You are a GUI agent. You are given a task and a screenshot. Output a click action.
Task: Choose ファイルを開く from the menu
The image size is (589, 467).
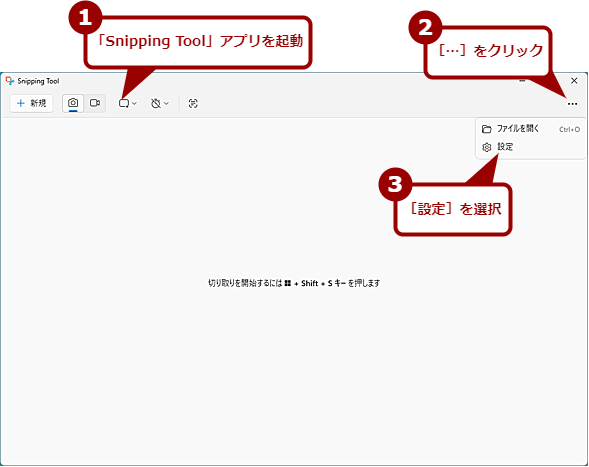point(531,129)
